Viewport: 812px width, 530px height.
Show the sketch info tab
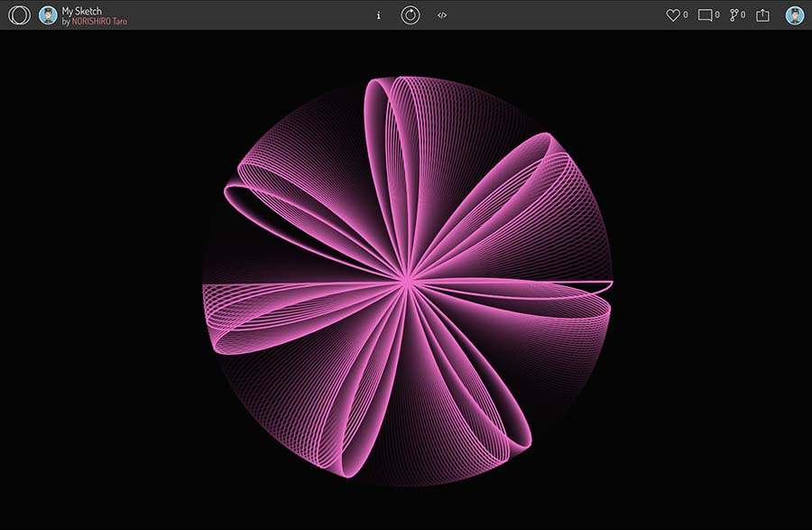click(x=379, y=15)
